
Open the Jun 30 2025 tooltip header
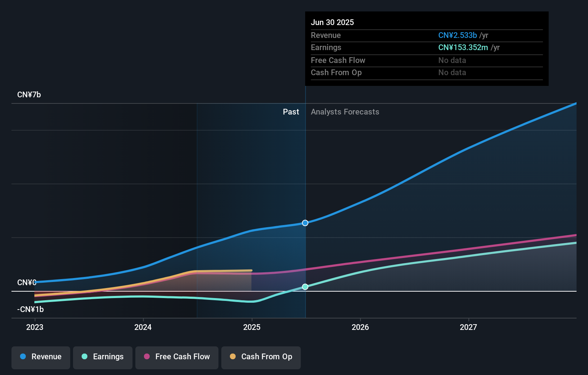coord(332,22)
